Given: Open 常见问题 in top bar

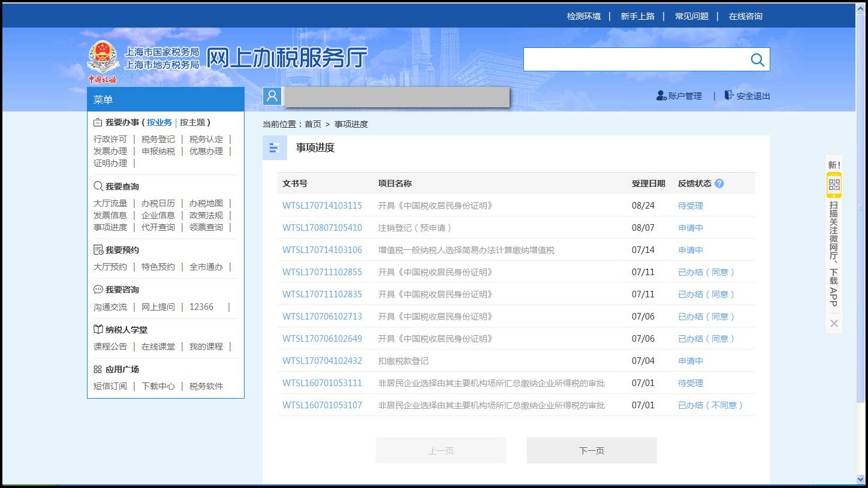Looking at the screenshot, I should (x=692, y=16).
